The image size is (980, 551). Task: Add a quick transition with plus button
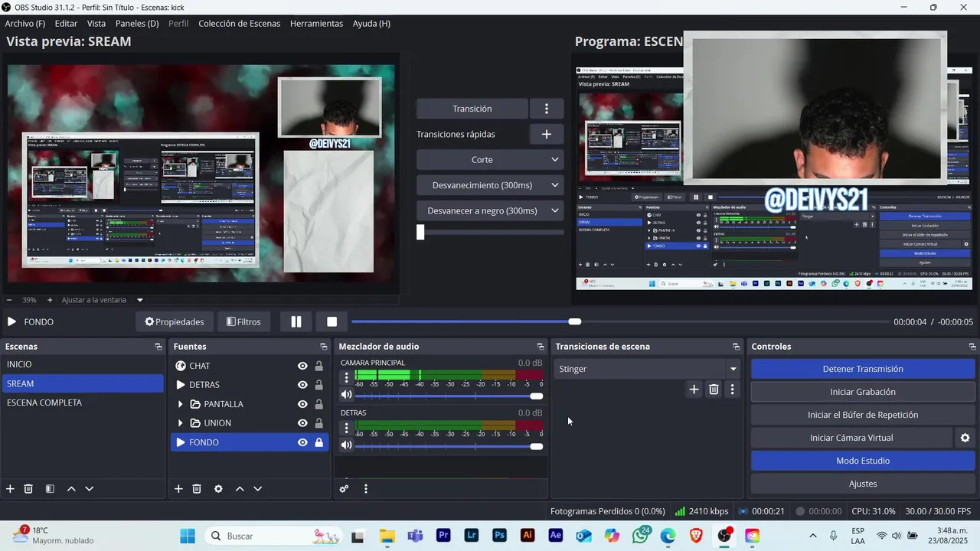pyautogui.click(x=547, y=134)
